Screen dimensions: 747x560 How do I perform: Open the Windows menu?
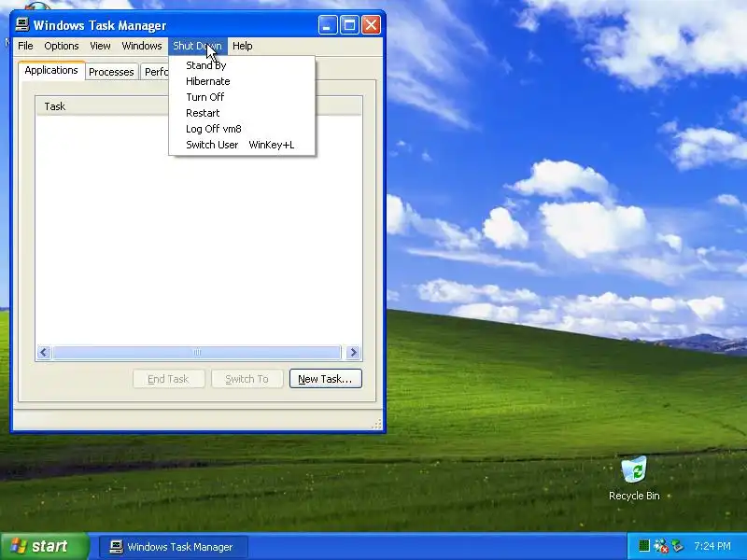tap(142, 46)
